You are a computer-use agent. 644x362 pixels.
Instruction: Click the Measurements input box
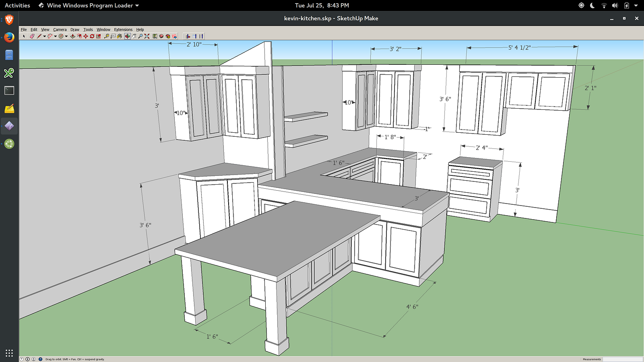[x=622, y=359]
